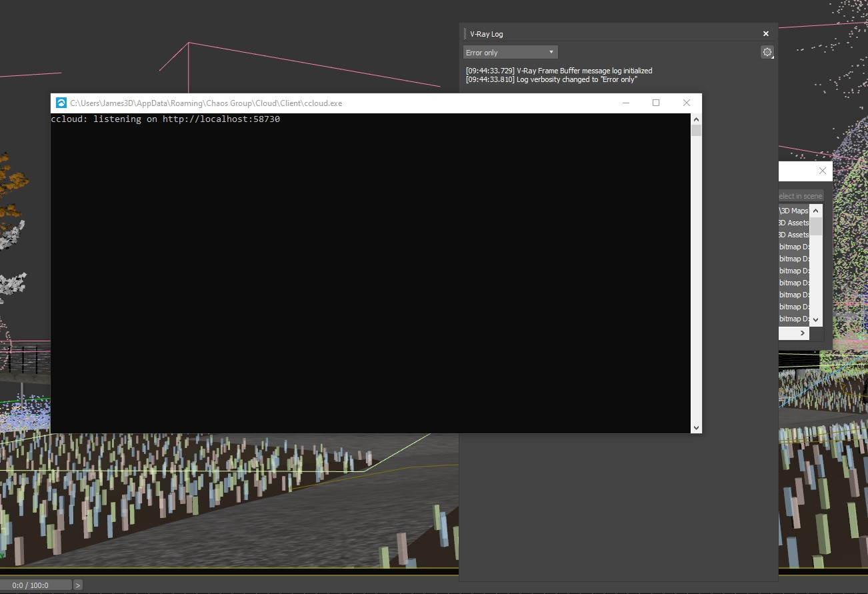Screen dimensions: 868x594
Task: Maximize the ccloud.exe console window
Action: (656, 103)
